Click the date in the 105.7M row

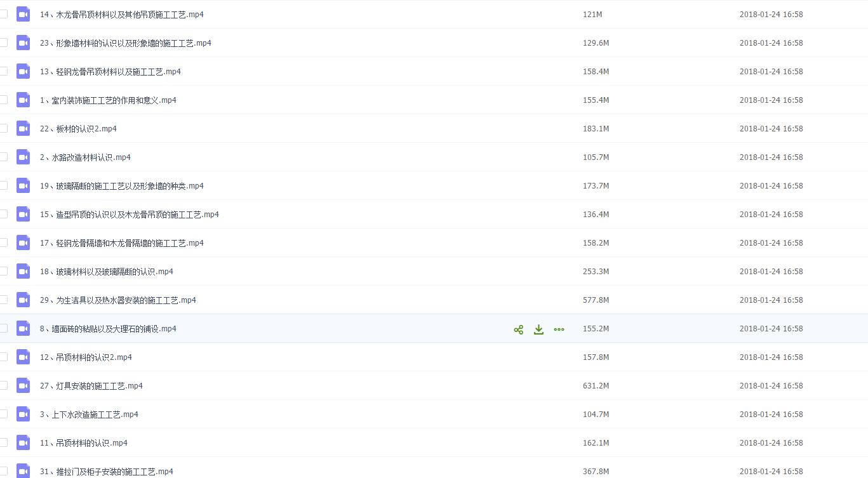771,157
